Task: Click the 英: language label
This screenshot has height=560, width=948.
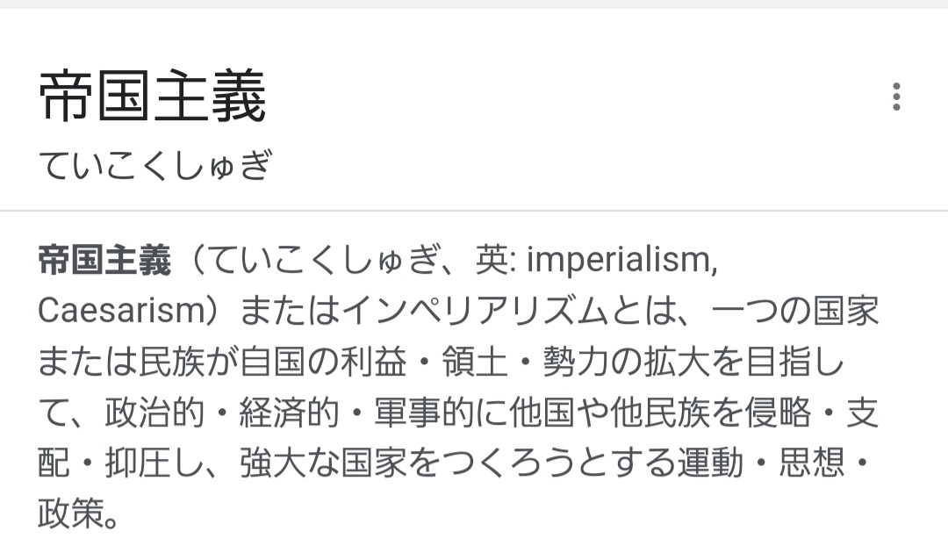Action: pyautogui.click(x=495, y=261)
